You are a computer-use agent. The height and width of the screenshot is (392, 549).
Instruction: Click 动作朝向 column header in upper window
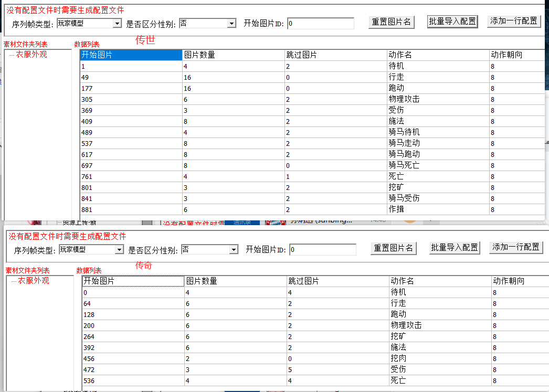point(517,55)
